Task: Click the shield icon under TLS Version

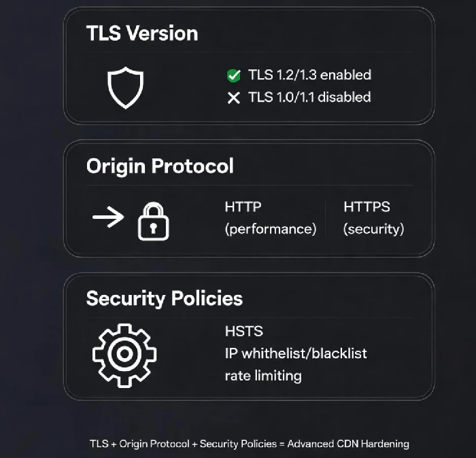Action: pos(125,88)
